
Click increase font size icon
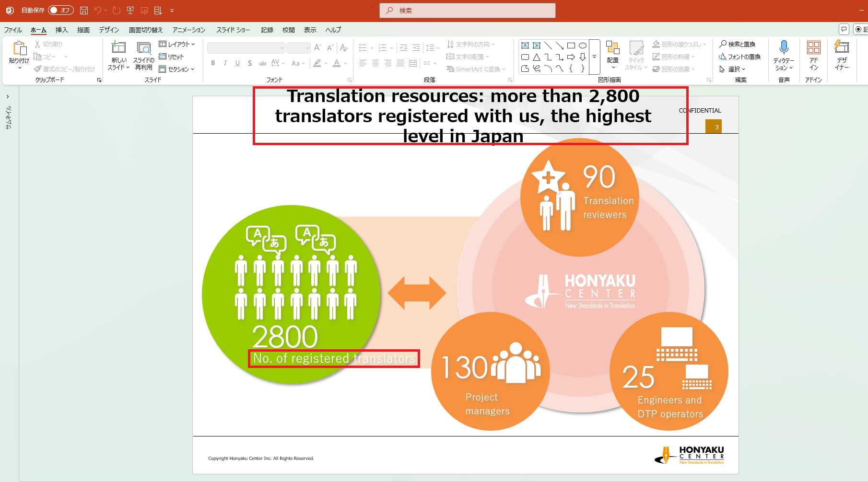pyautogui.click(x=317, y=47)
